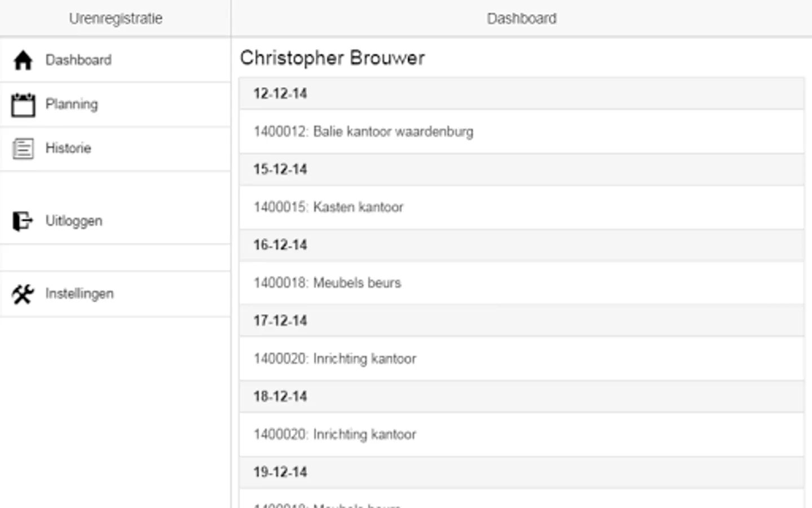The image size is (812, 508).
Task: Select Inrichting kantoor under 18-12-14
Action: coord(335,434)
